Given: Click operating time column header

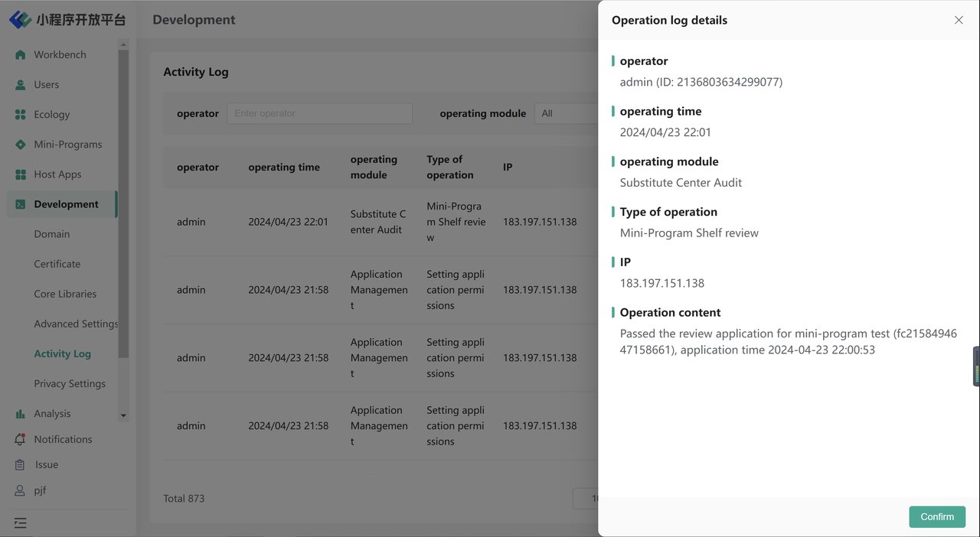Looking at the screenshot, I should click(x=284, y=168).
